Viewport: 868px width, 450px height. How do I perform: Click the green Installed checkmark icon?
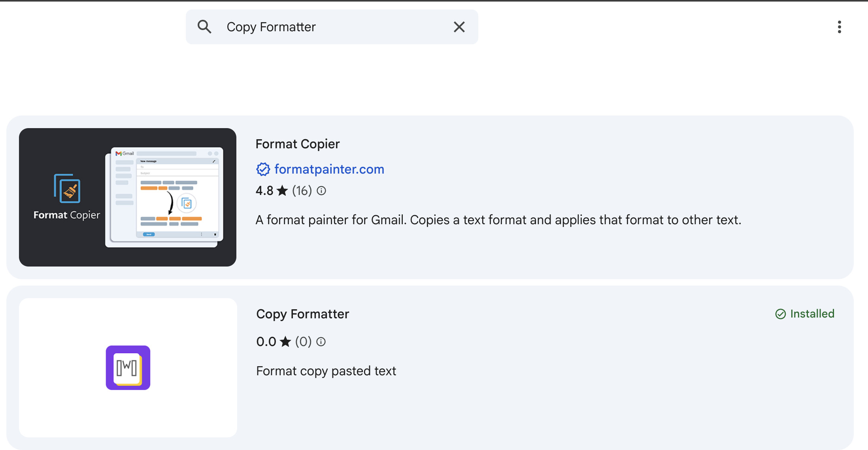click(781, 314)
